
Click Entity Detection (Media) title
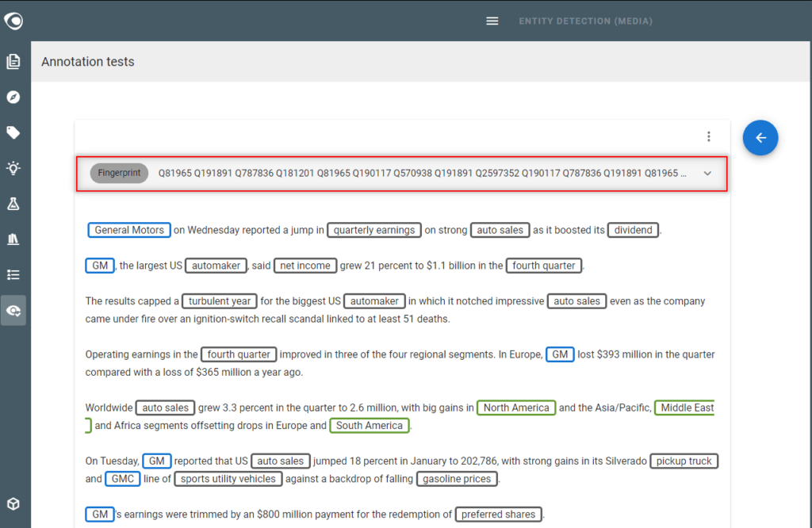[x=586, y=21]
